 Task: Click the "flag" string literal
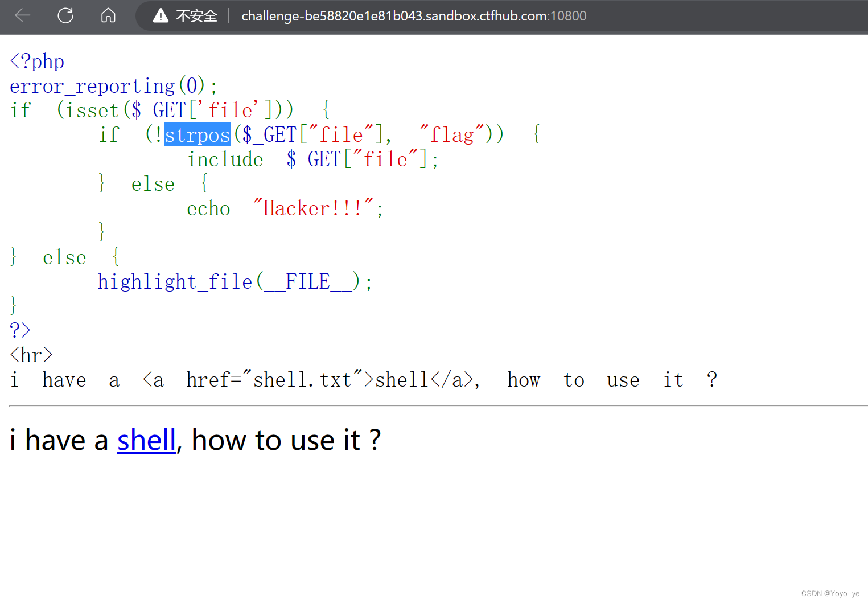tap(452, 134)
